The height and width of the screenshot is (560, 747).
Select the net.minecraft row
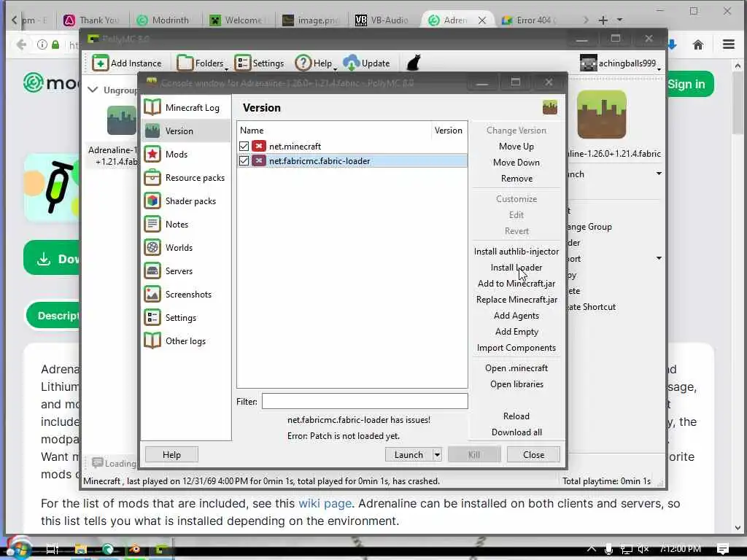point(352,146)
